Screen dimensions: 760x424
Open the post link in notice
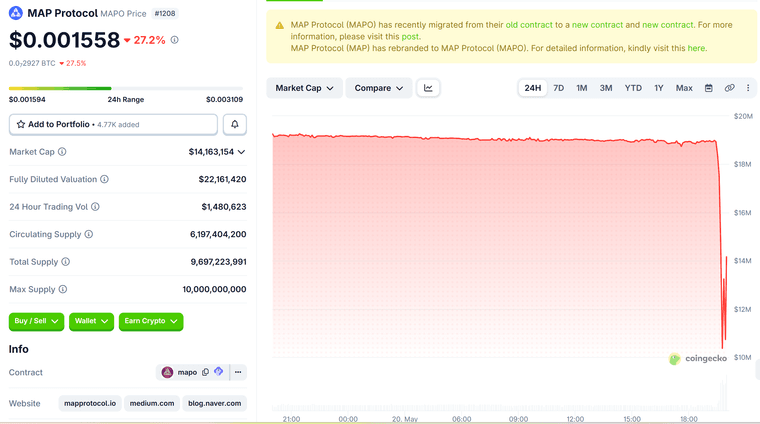click(410, 36)
